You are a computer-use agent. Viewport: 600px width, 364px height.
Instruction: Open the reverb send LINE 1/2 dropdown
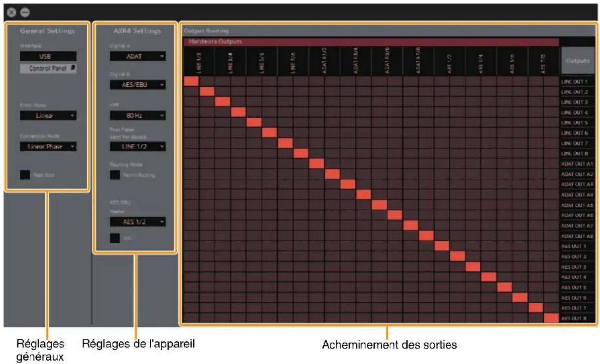pyautogui.click(x=138, y=146)
